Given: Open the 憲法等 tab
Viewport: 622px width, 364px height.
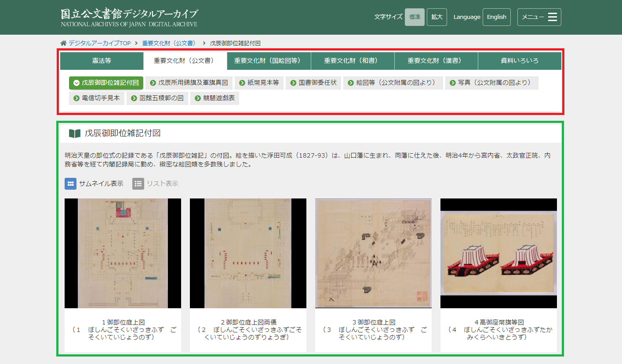Looking at the screenshot, I should [x=102, y=61].
